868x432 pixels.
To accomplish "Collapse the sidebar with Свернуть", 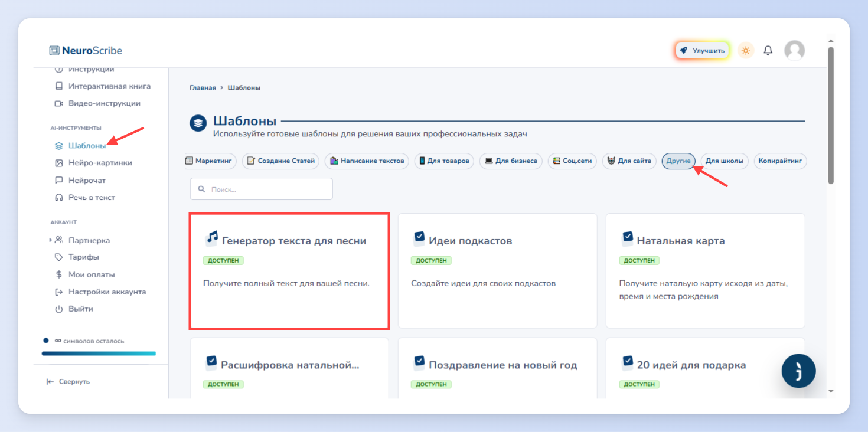I will [x=68, y=382].
